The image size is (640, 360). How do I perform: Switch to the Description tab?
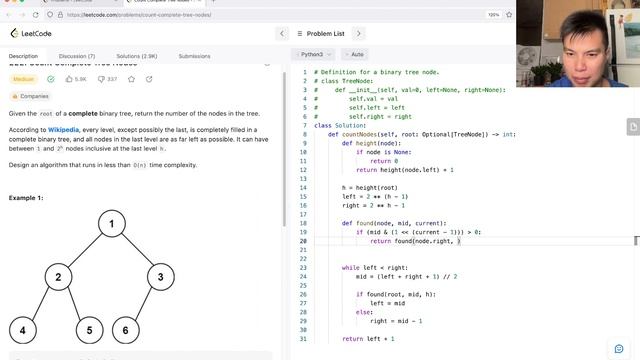[23, 56]
